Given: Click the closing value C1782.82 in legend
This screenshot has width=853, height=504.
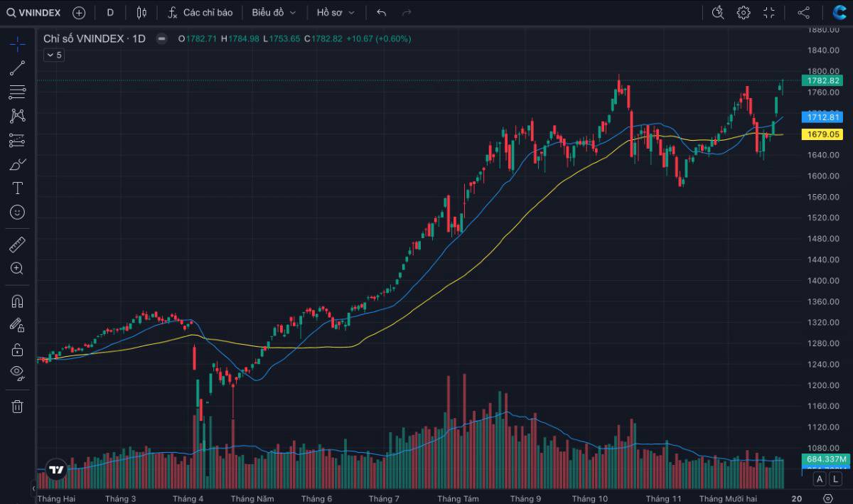Looking at the screenshot, I should coord(323,38).
